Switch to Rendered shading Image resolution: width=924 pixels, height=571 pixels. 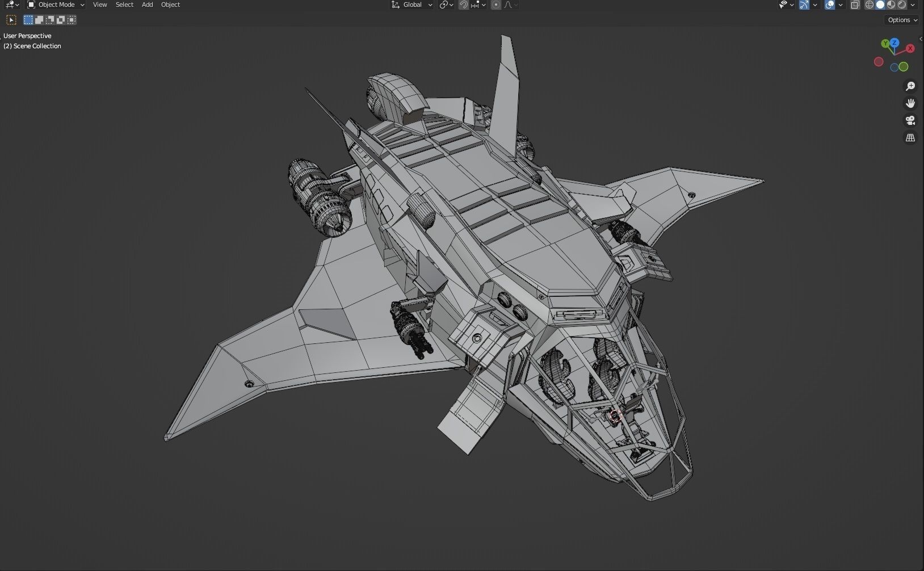[902, 5]
